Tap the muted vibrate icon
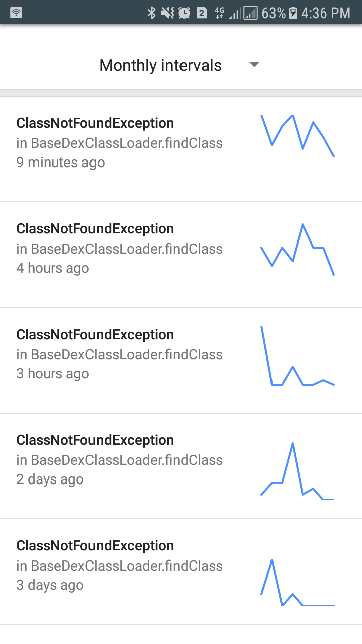 pyautogui.click(x=167, y=13)
